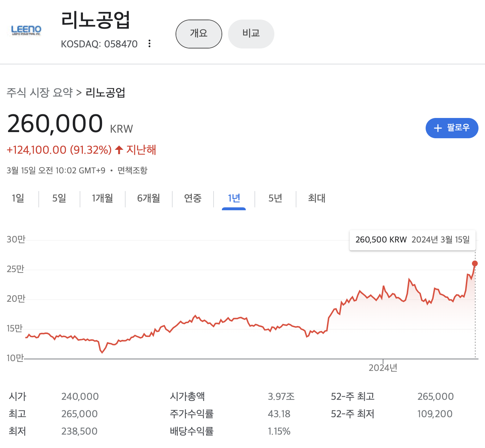The image size is (485, 448).
Task: Click the 52-주 최고 value 265,000
Action: pos(435,397)
